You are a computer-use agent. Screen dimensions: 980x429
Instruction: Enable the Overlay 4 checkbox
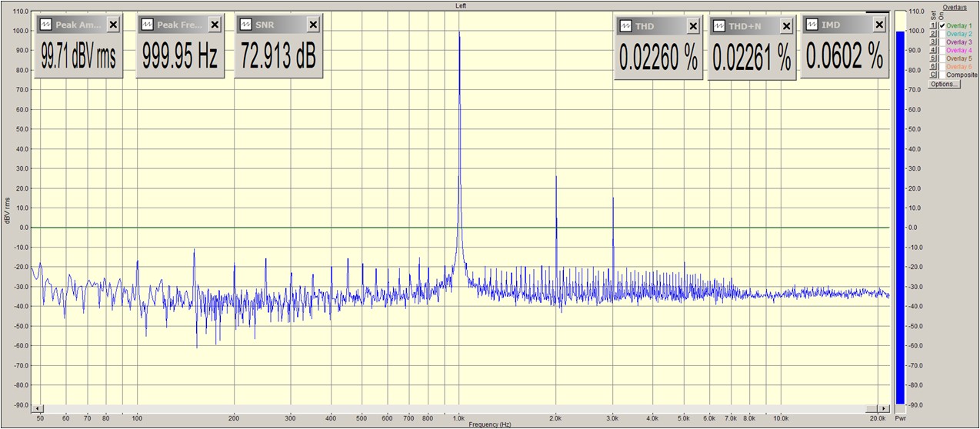942,50
